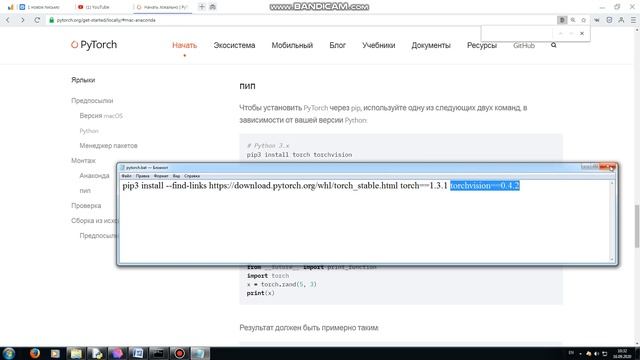Open the Экосистема navigation item

[x=234, y=45]
